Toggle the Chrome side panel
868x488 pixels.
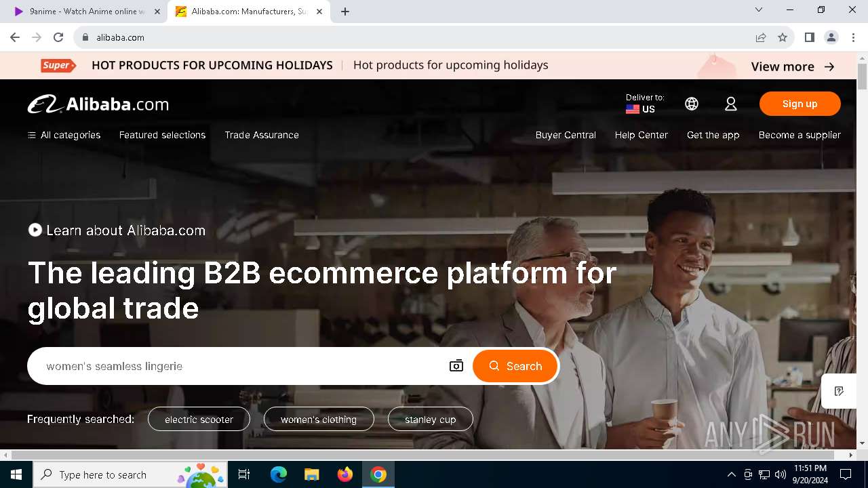pyautogui.click(x=809, y=37)
